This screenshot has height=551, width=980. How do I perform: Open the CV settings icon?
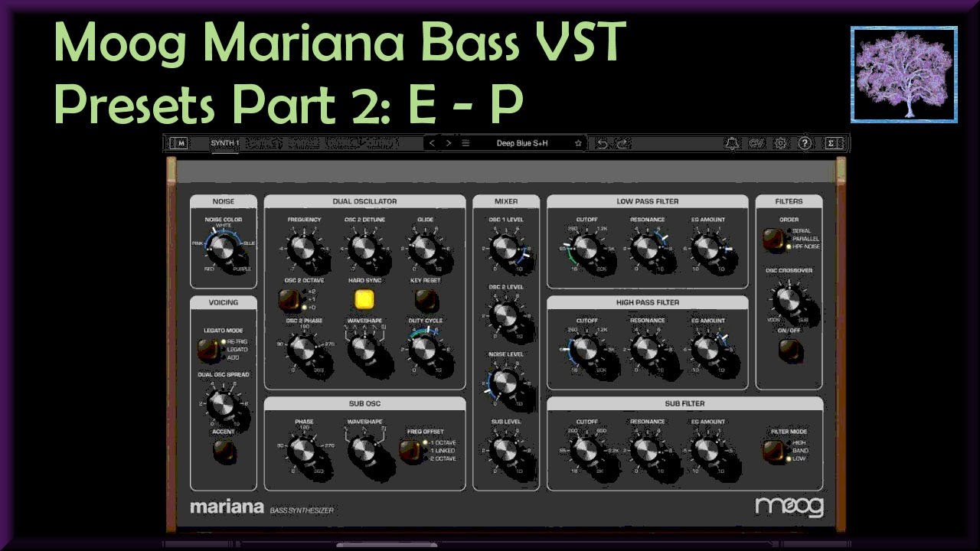pyautogui.click(x=756, y=143)
